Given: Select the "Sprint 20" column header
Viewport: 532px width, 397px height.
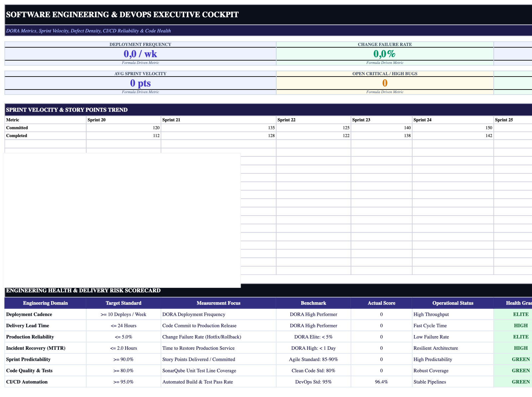Looking at the screenshot, I should tap(123, 120).
